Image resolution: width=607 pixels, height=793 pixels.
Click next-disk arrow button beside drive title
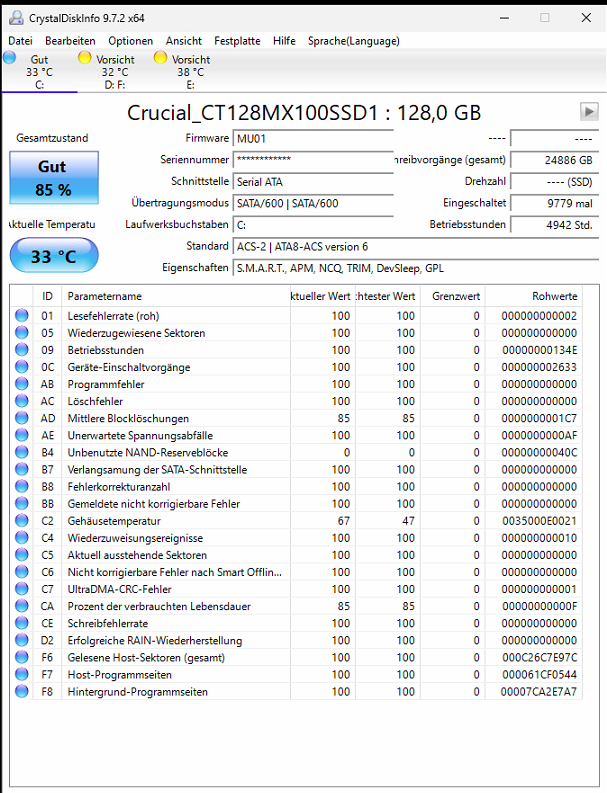tap(589, 111)
